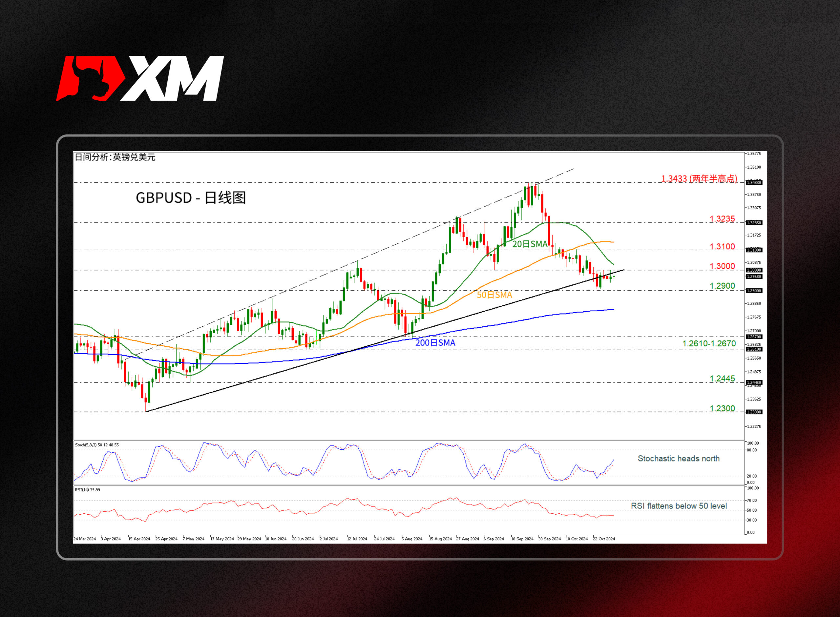The image size is (840, 617).
Task: Click the GBPUSD daily chart title
Action: tap(191, 197)
